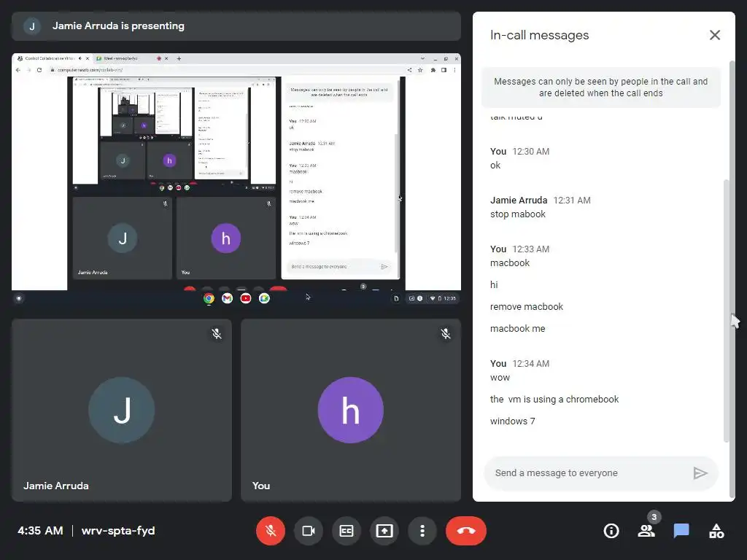Leave the call with the red hang-up button

[x=466, y=531]
